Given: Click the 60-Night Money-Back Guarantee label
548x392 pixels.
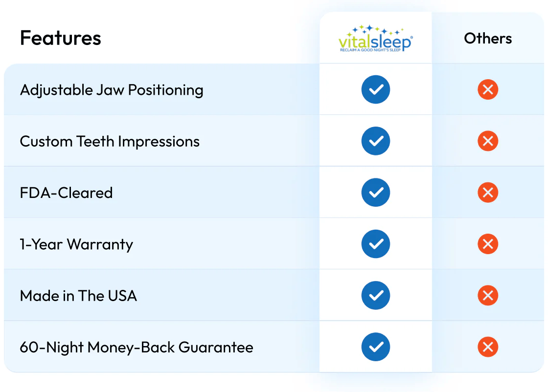Looking at the screenshot, I should coord(137,348).
